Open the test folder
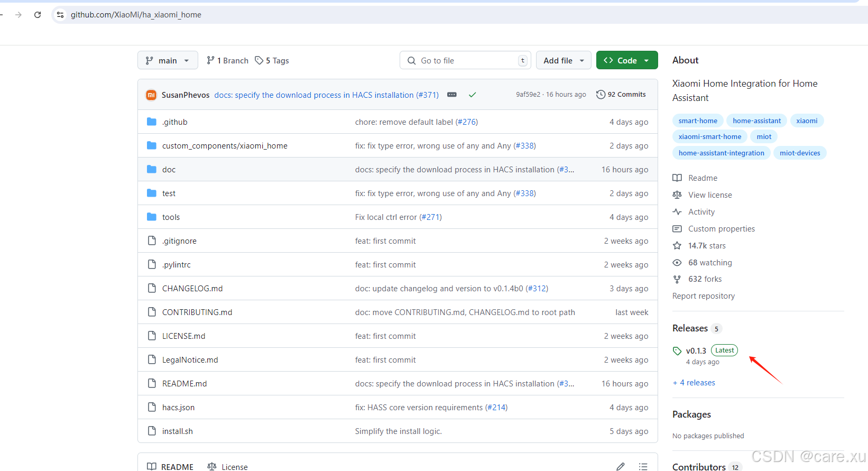Screen dimensions: 868x471 click(x=169, y=193)
